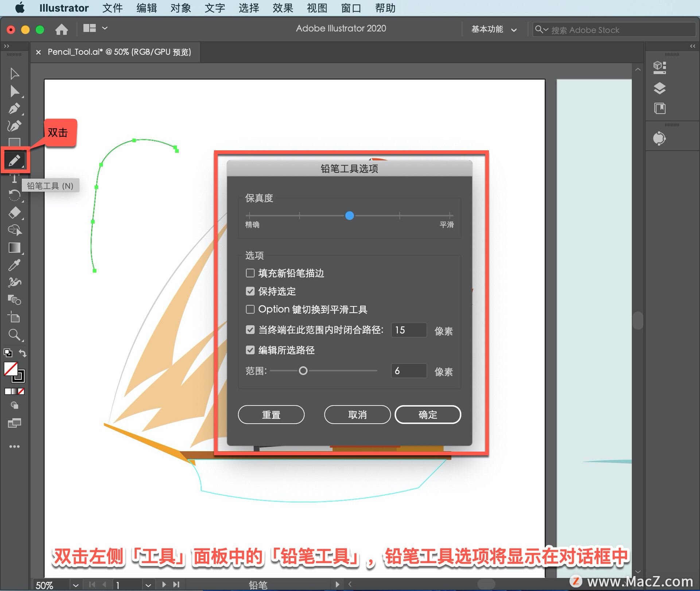The height and width of the screenshot is (591, 700).
Task: Select the Eyedropper tool
Action: point(15,265)
